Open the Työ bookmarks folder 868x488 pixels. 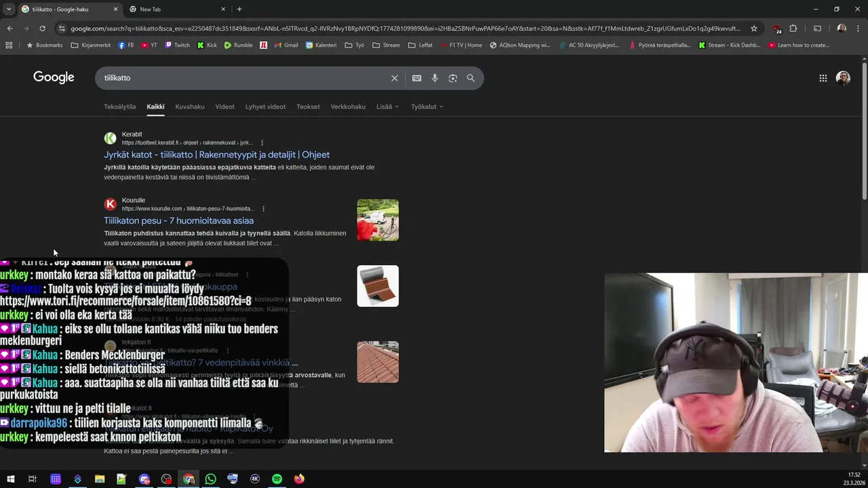[x=354, y=45]
